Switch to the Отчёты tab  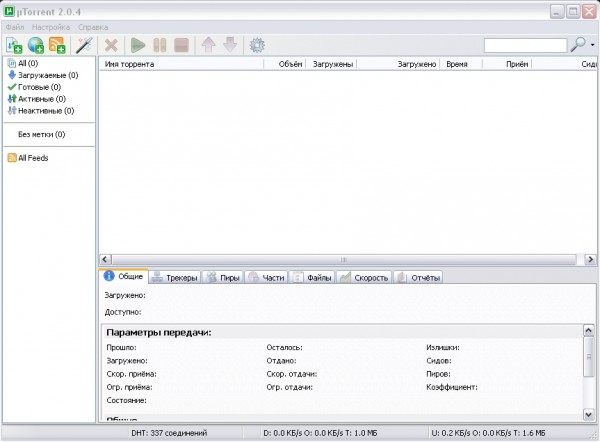click(418, 278)
